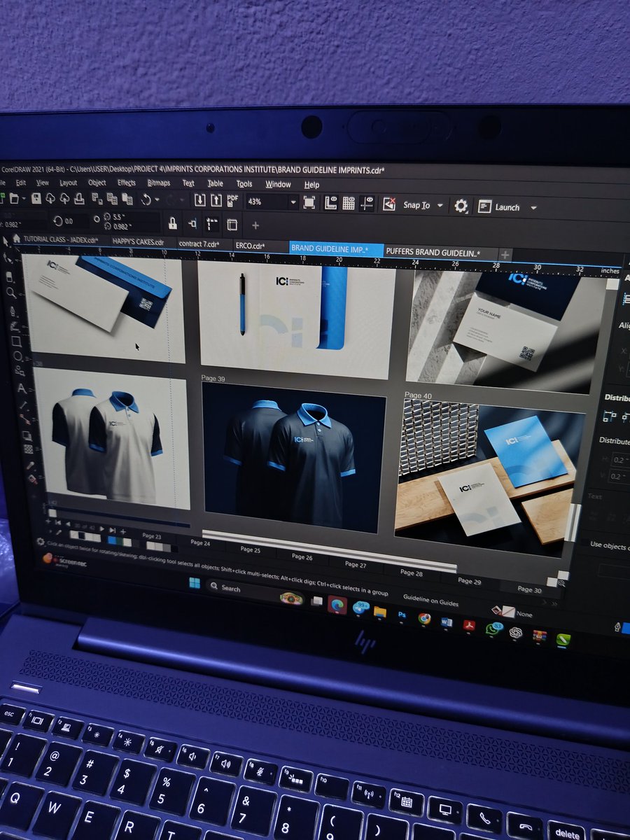Screen dimensions: 630x840
Task: Switch to TUTORIAL CLASS - JADEX.cdr tab
Action: pyautogui.click(x=60, y=239)
